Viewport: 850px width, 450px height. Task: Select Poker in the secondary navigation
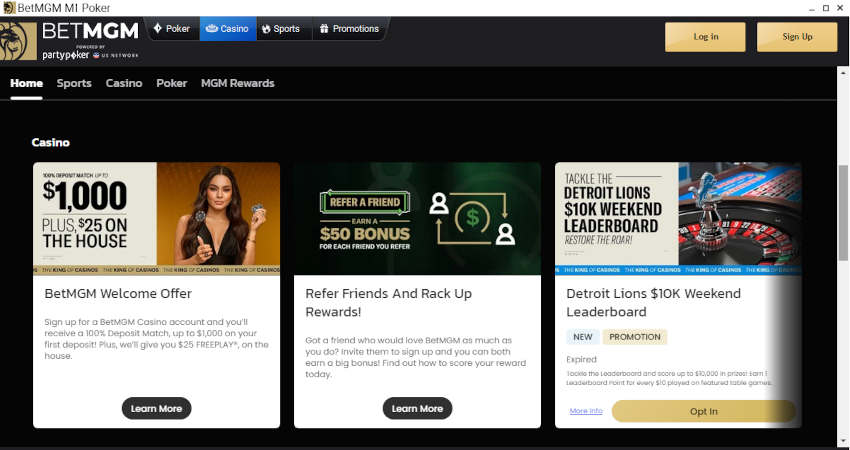point(172,83)
